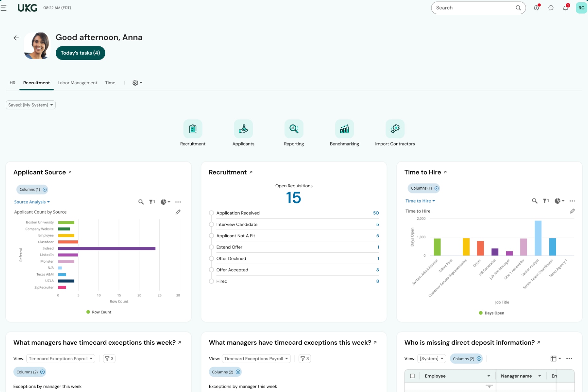
Task: Click the Today's tasks (4) button
Action: pyautogui.click(x=80, y=53)
